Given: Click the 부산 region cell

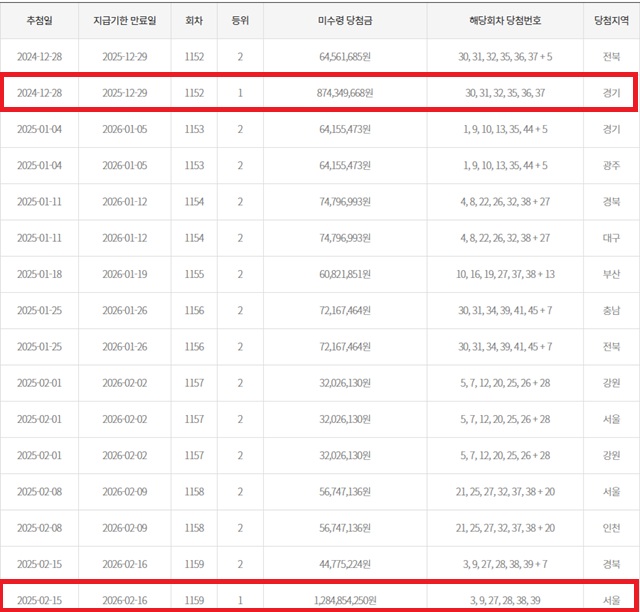Looking at the screenshot, I should click(611, 274).
